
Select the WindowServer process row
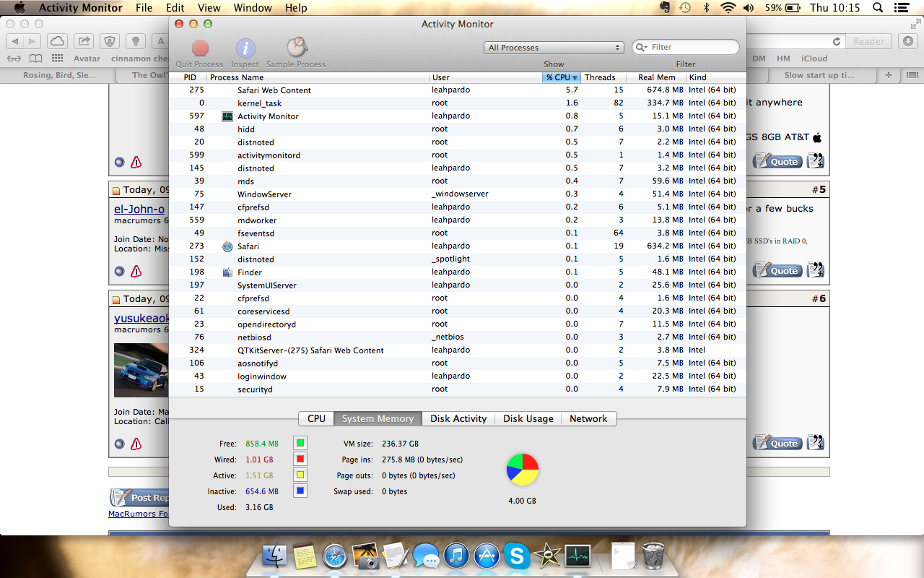click(x=458, y=194)
